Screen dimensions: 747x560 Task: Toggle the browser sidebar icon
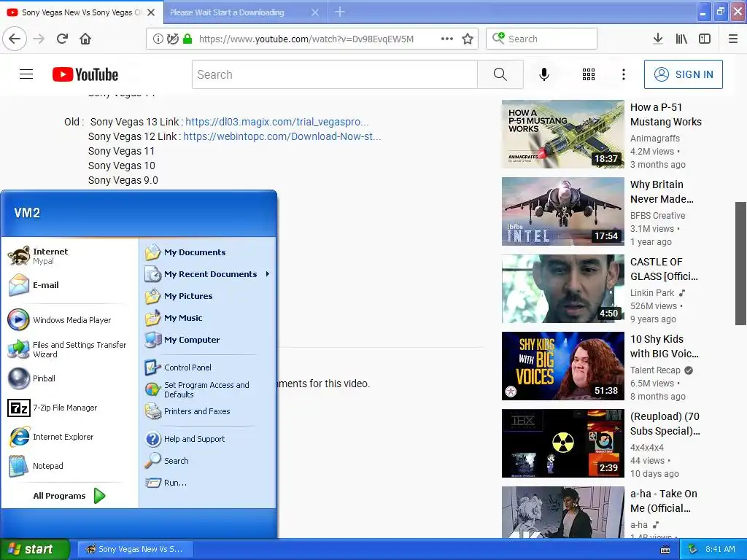click(705, 39)
